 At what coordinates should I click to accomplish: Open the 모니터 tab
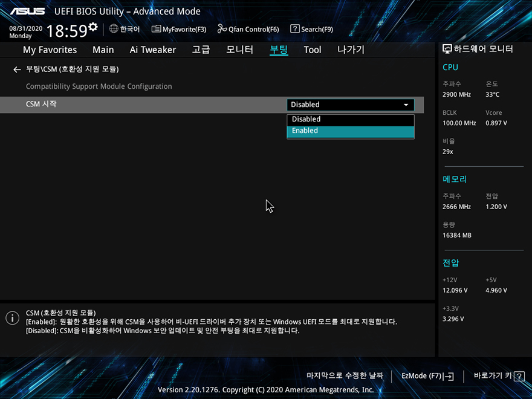239,50
